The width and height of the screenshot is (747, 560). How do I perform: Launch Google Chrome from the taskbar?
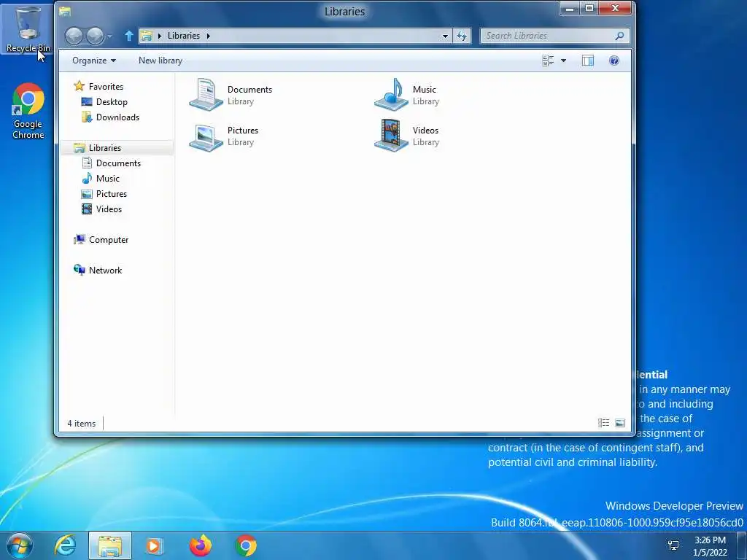coord(246,545)
